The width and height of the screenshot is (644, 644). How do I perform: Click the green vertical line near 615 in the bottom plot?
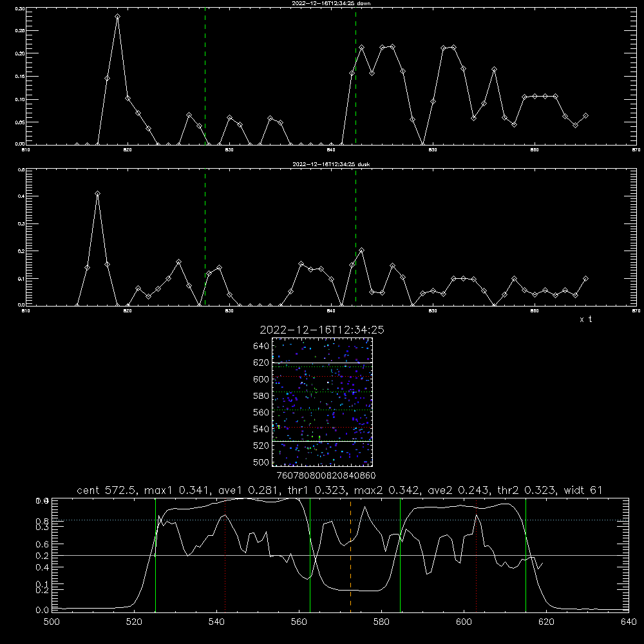526,556
